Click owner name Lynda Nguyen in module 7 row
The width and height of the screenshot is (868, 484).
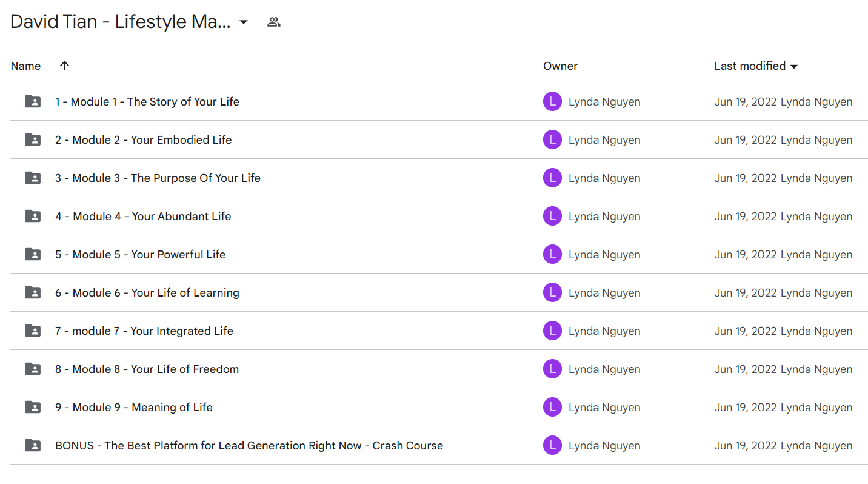click(x=604, y=331)
